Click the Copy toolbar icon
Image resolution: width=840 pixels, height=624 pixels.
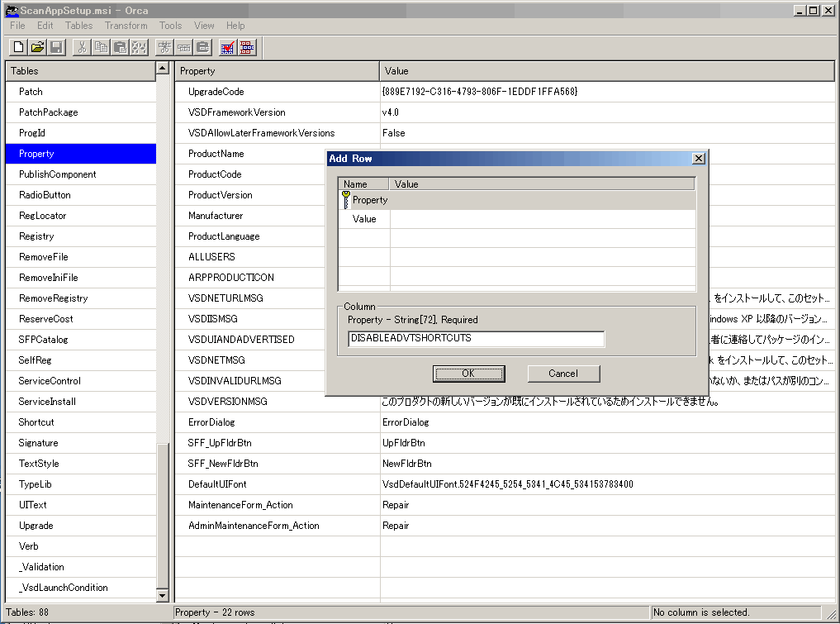pyautogui.click(x=101, y=47)
